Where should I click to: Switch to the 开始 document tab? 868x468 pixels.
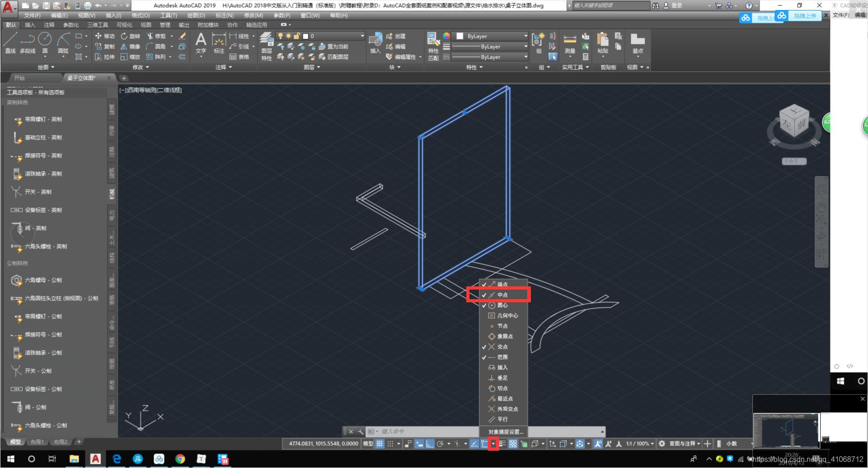(19, 78)
